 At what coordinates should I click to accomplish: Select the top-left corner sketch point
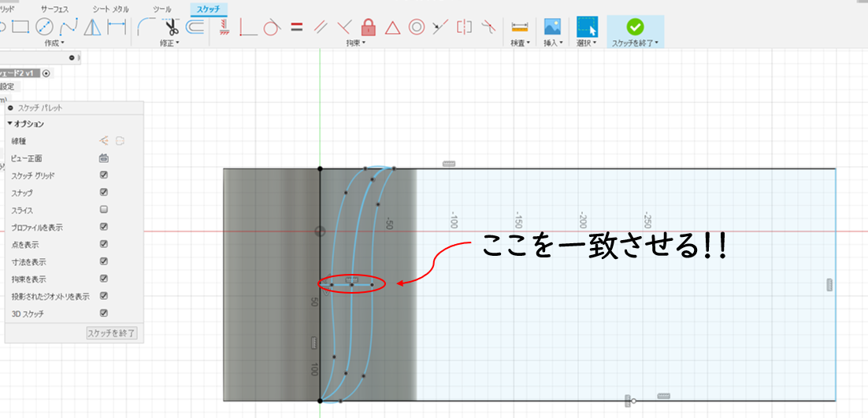(x=320, y=168)
